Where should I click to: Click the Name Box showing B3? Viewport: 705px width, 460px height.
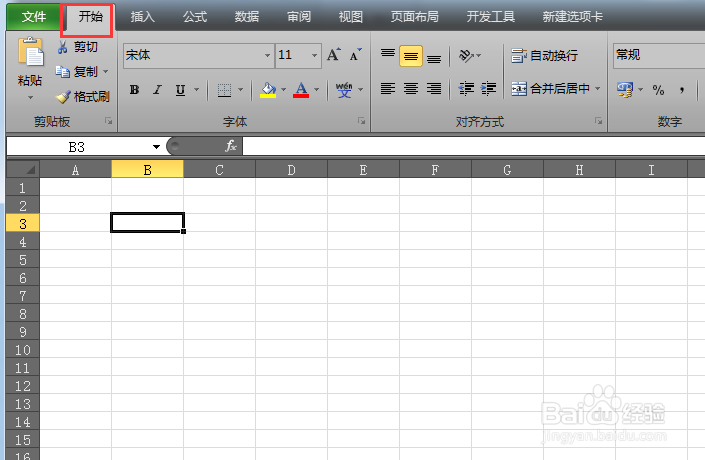77,147
